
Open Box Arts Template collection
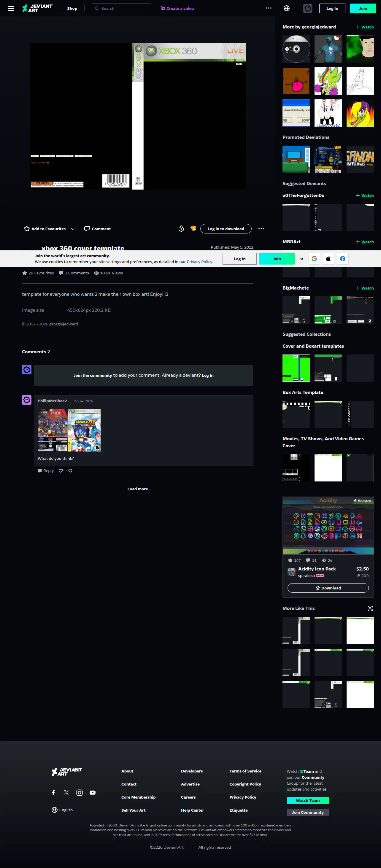[303, 392]
